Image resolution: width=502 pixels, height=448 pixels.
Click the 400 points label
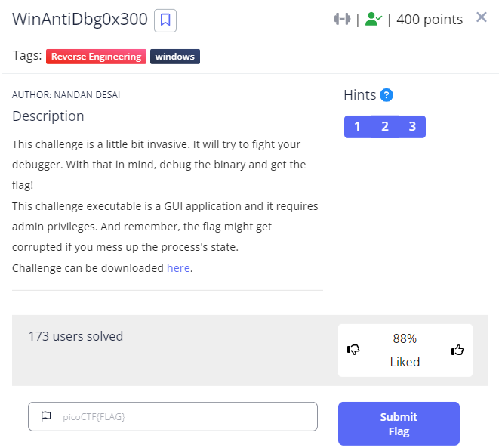tap(430, 20)
